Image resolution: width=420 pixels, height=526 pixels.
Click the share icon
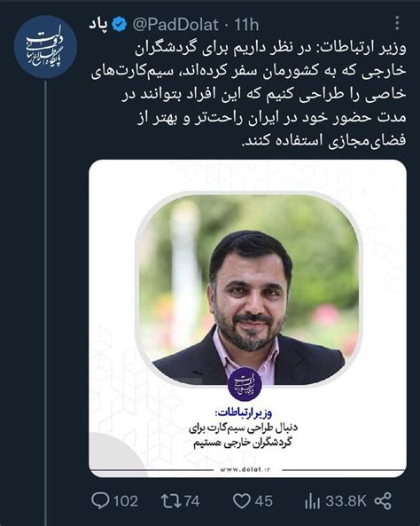(383, 501)
